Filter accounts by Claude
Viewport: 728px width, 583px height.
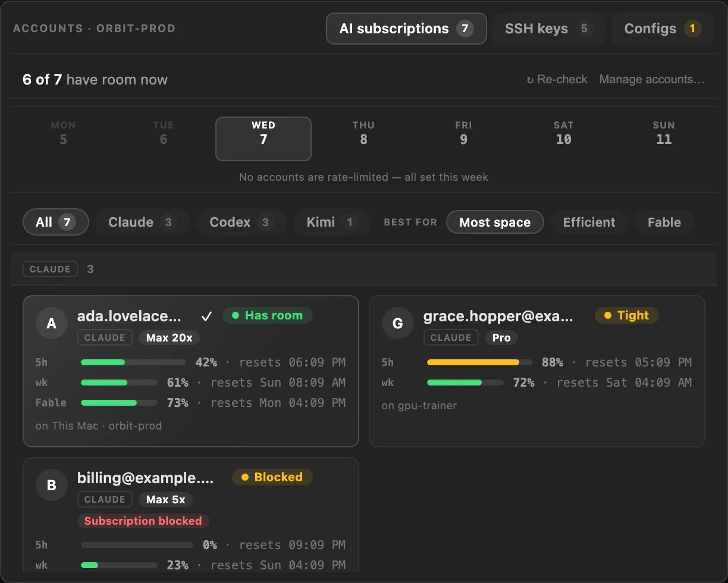(x=142, y=222)
